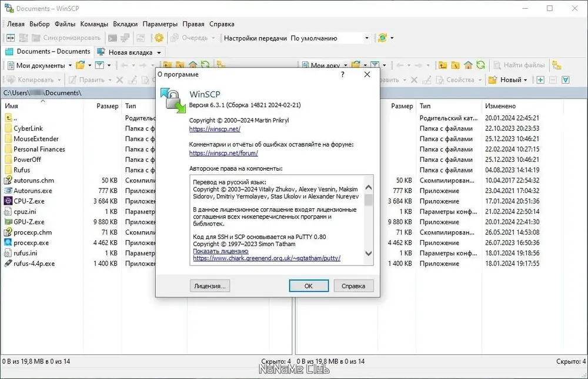588x379 pixels.
Task: Open the Файлы menu
Action: [x=65, y=24]
